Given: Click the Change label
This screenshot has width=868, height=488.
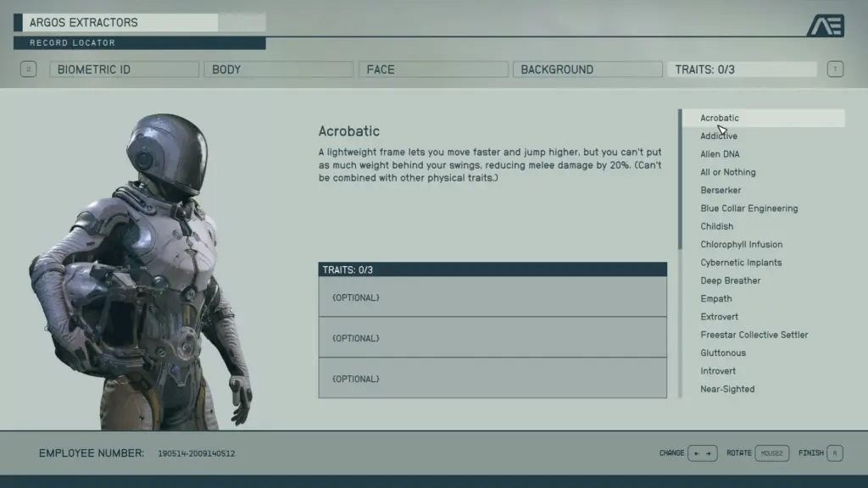Looking at the screenshot, I should click(671, 453).
